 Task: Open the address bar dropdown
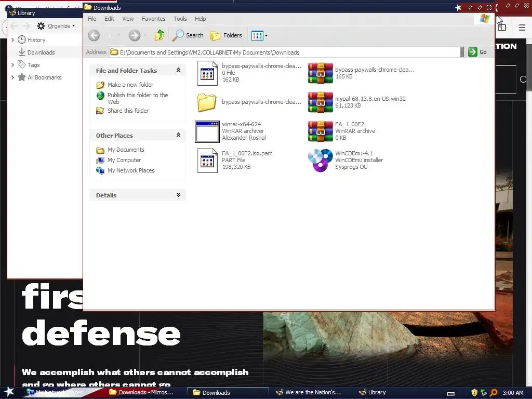click(462, 52)
